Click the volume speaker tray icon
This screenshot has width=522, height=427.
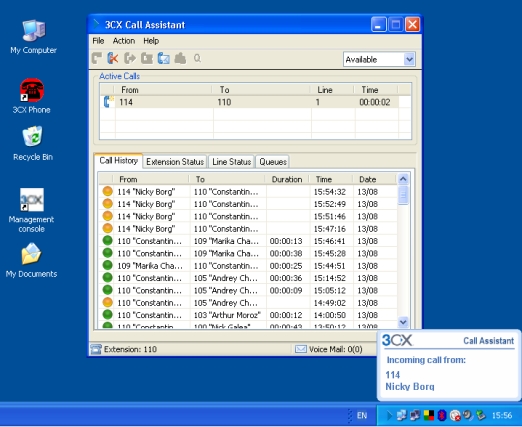click(468, 415)
